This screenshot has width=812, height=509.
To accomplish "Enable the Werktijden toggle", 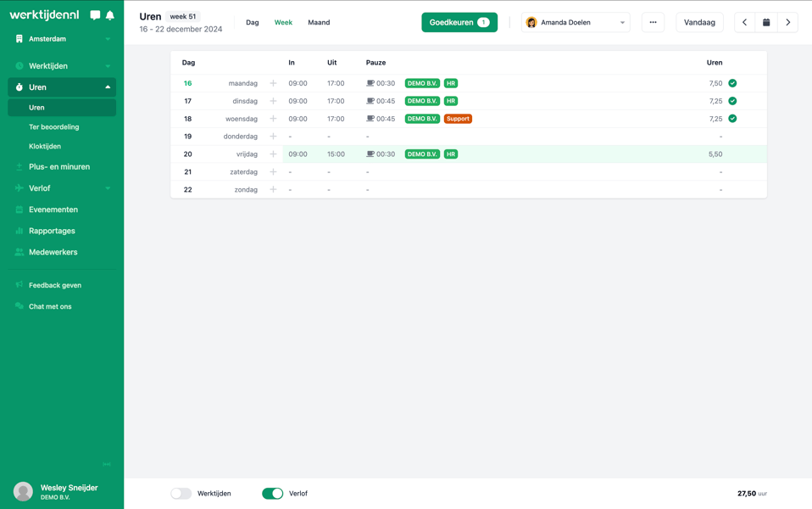I will click(x=181, y=493).
